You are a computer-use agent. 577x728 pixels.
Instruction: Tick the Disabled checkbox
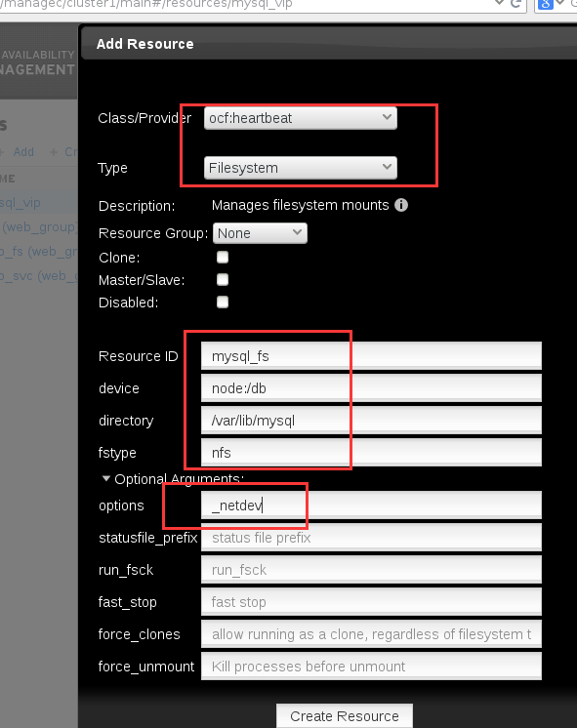click(223, 303)
